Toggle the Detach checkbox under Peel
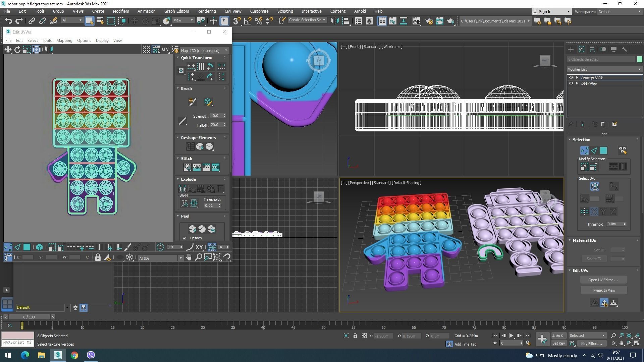Viewport: 644px width, 362px height. (x=184, y=238)
